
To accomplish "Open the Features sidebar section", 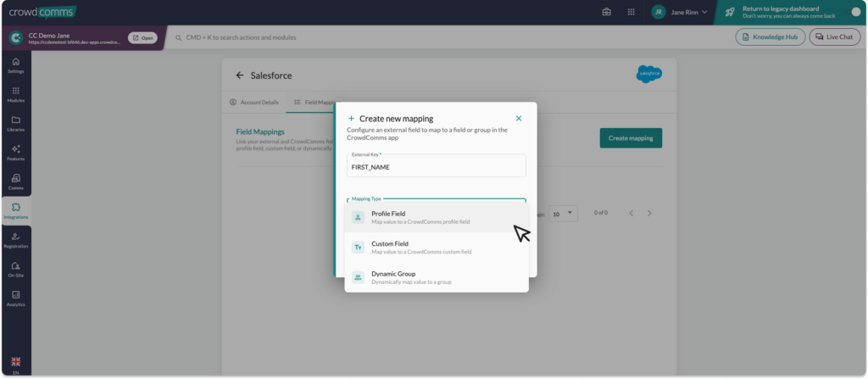I will [15, 153].
